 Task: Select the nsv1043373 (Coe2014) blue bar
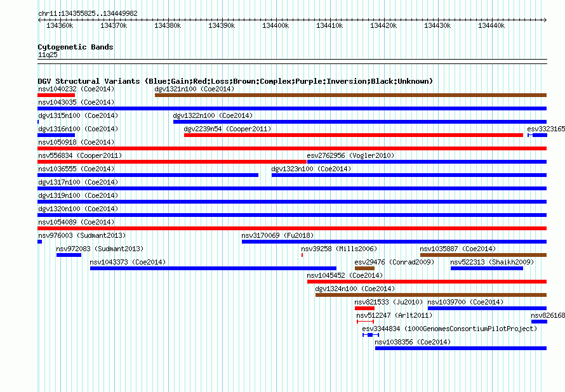click(x=213, y=268)
